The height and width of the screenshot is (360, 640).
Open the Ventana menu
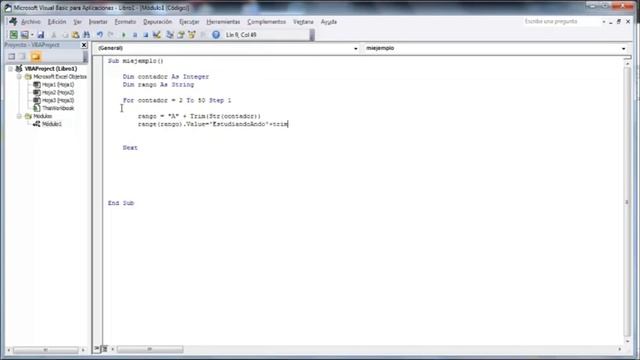coord(303,22)
